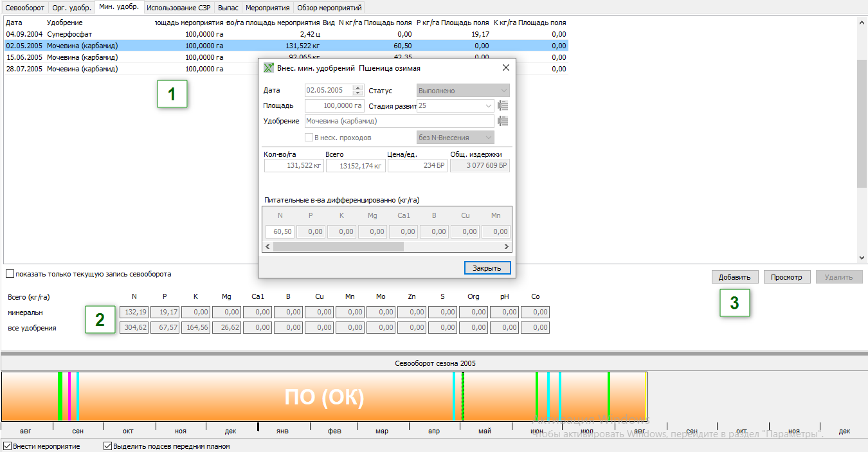
Task: Open the Статус dropdown showing Выполнено
Action: click(x=463, y=91)
